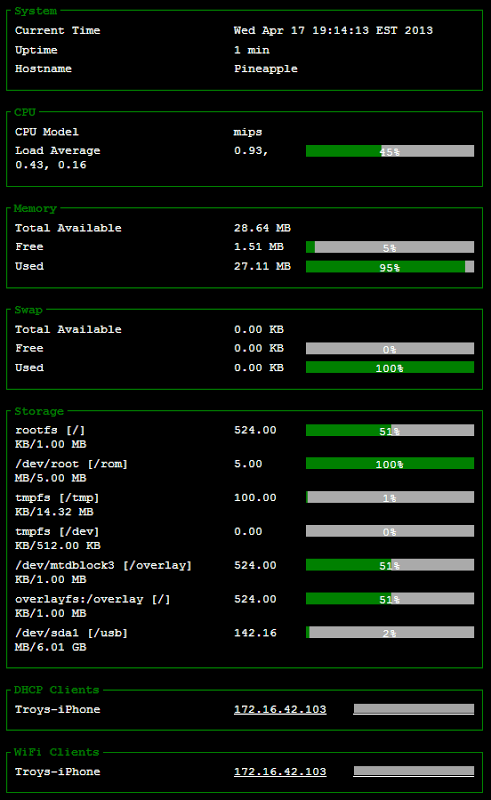Click the tmpfs [/dev] 0% usage bar
Image resolution: width=491 pixels, height=800 pixels.
click(390, 532)
